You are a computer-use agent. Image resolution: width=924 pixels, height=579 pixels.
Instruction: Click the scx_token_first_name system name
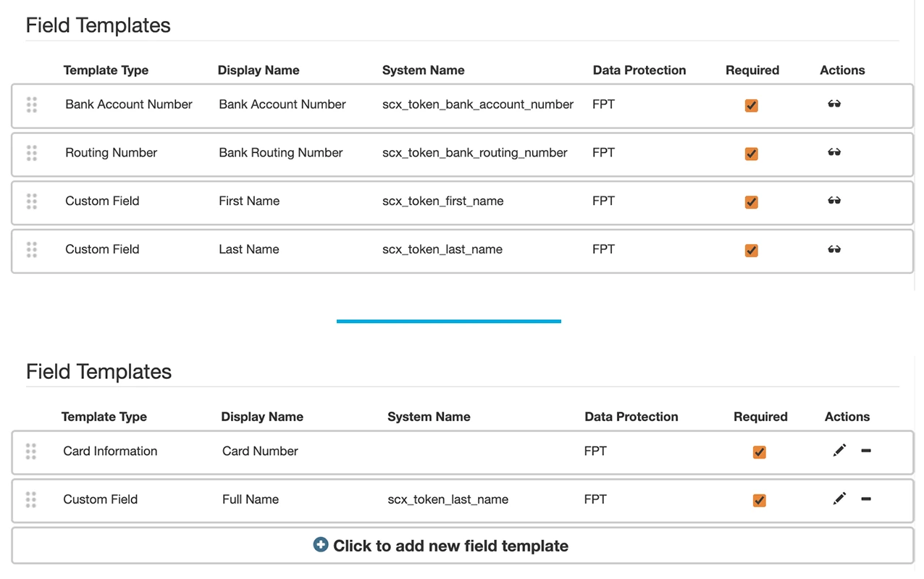point(442,201)
